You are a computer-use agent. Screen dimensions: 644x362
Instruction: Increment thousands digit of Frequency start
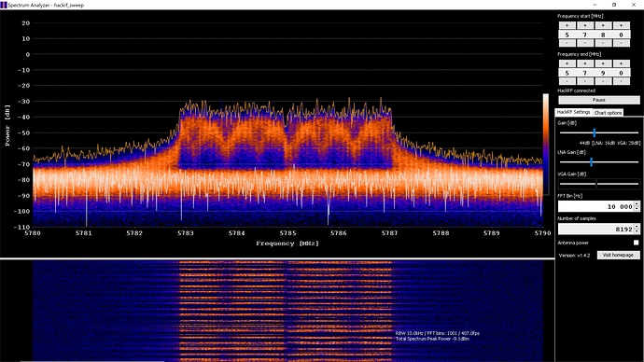567,25
